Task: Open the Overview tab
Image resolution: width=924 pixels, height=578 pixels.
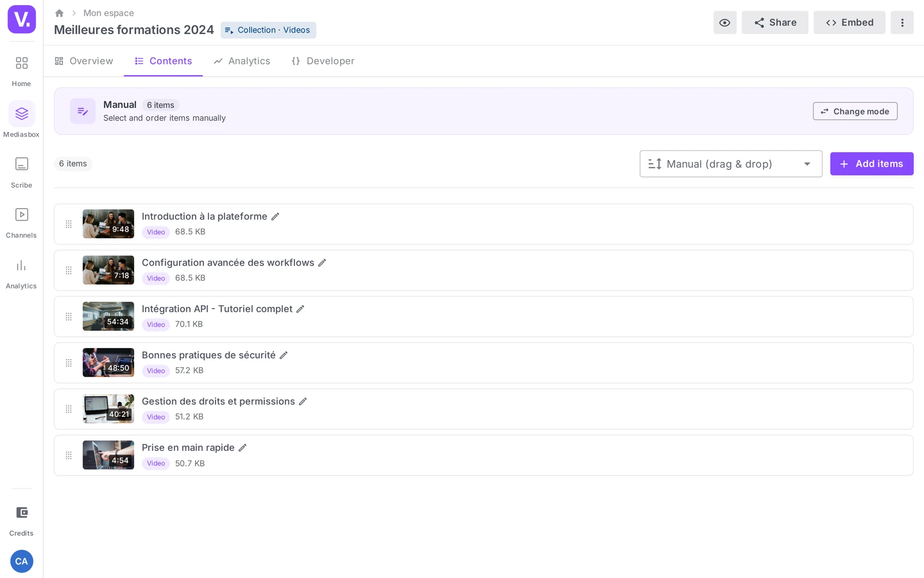Action: 84,61
